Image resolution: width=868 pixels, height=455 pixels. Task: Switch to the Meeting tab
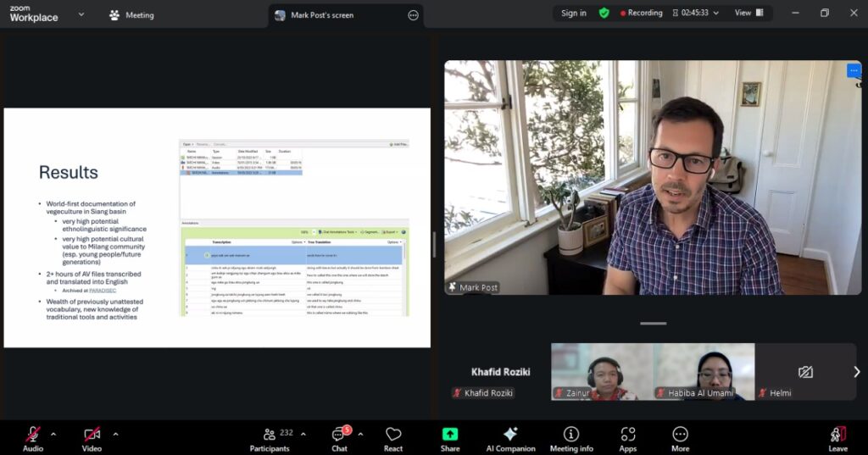point(131,14)
